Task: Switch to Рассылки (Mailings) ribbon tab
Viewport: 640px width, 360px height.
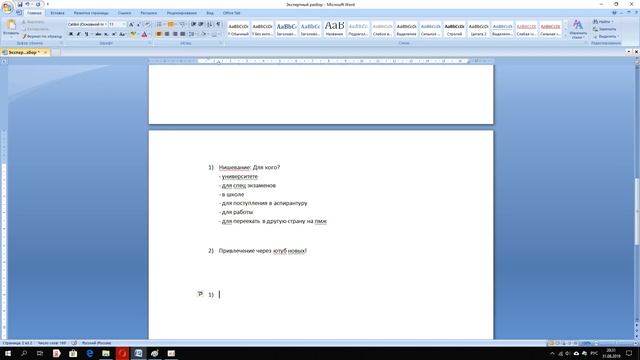Action: click(x=149, y=13)
